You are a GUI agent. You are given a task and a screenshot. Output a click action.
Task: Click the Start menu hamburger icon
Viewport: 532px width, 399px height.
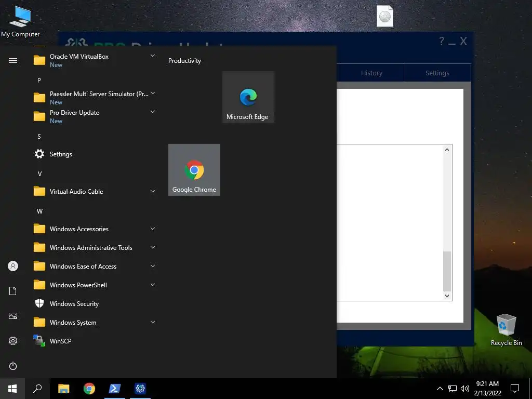click(x=13, y=61)
